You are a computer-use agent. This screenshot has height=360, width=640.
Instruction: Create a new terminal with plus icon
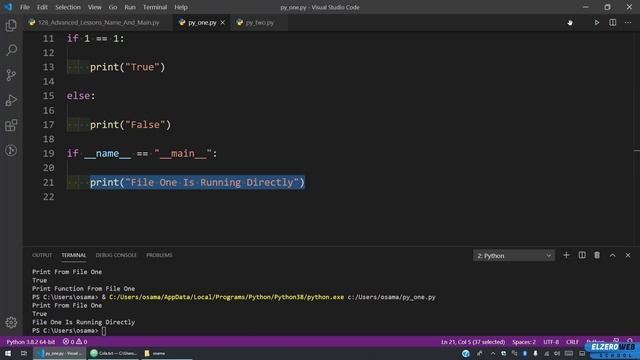tap(566, 255)
